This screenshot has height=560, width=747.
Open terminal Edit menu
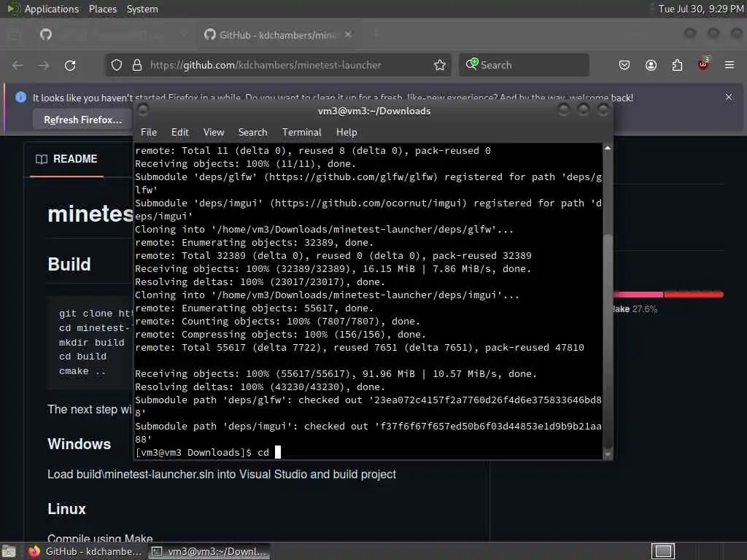(179, 133)
